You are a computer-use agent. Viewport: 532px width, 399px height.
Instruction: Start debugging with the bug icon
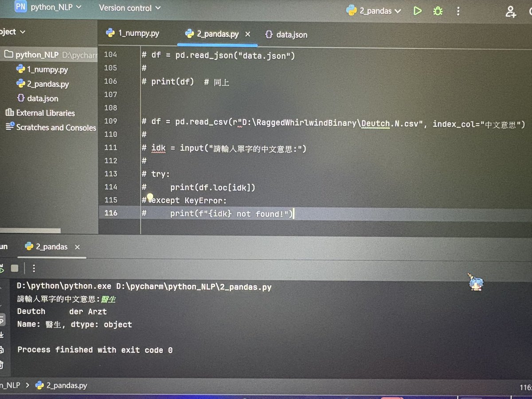[x=438, y=11]
